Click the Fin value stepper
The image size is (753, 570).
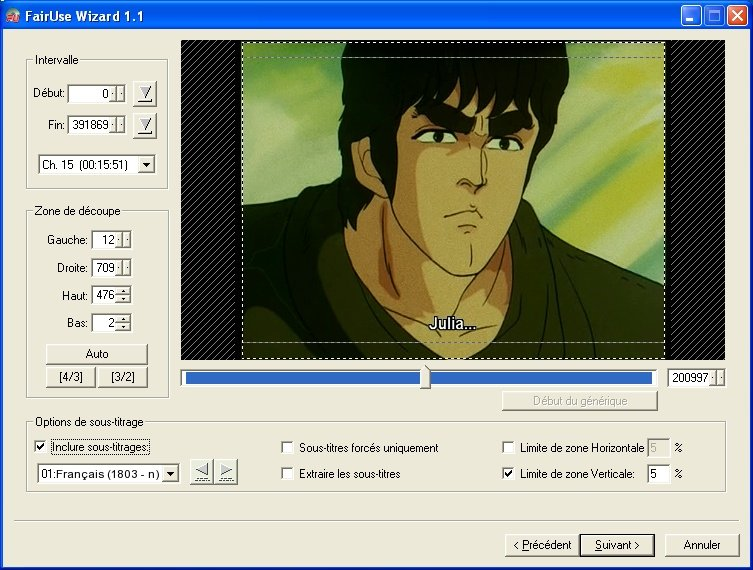[119, 125]
